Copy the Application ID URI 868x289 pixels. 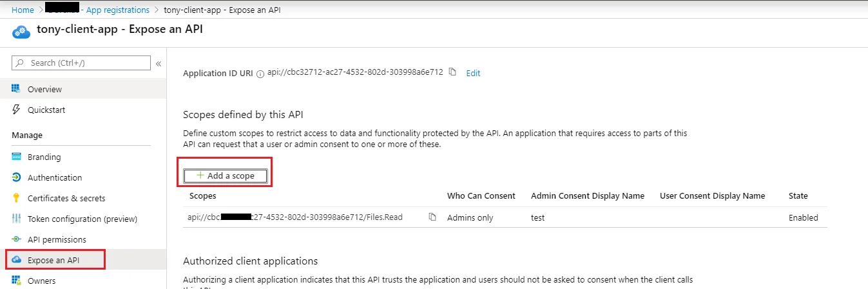pyautogui.click(x=452, y=72)
